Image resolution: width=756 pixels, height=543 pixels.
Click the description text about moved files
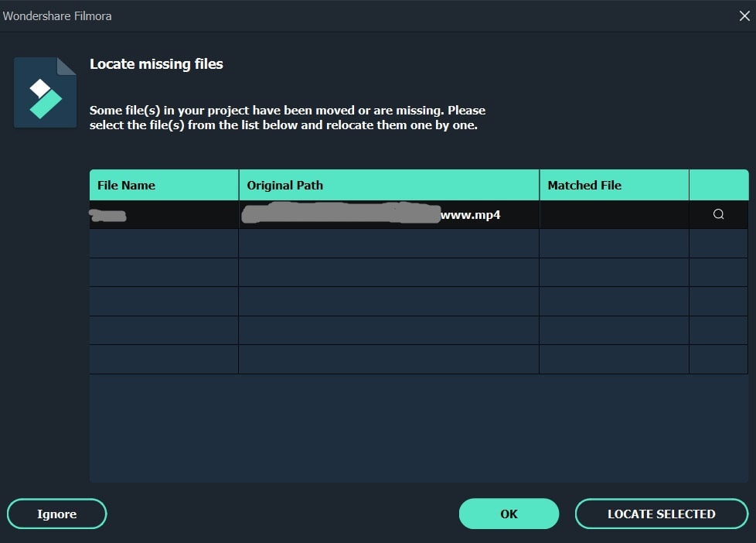[288, 118]
